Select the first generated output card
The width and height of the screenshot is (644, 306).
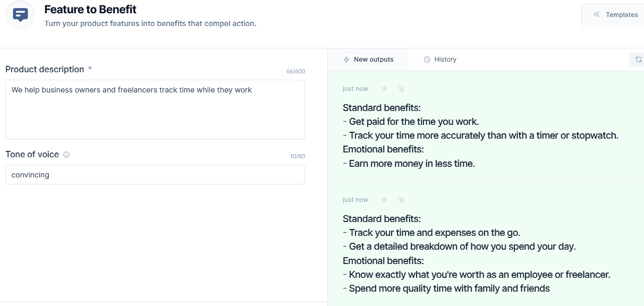coord(485,127)
